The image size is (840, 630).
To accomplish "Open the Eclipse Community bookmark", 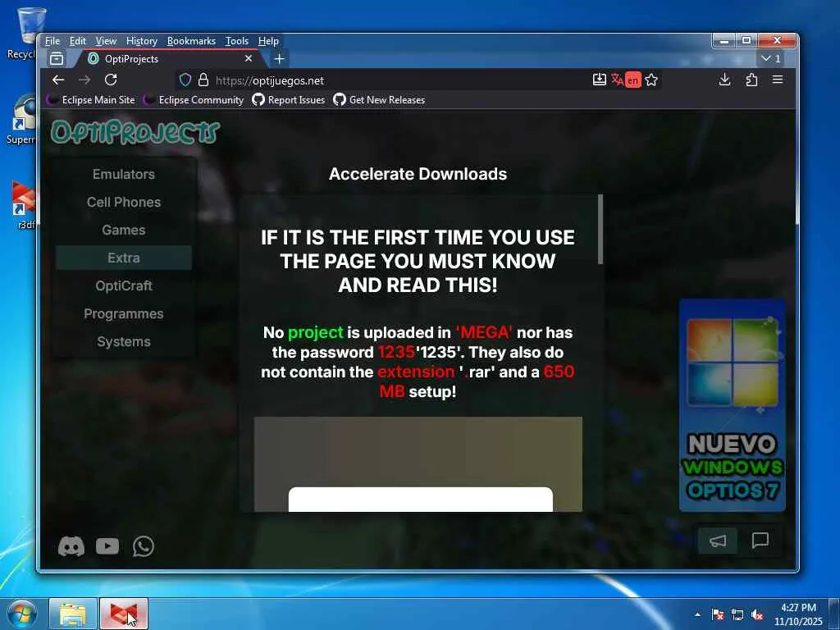I will [194, 99].
